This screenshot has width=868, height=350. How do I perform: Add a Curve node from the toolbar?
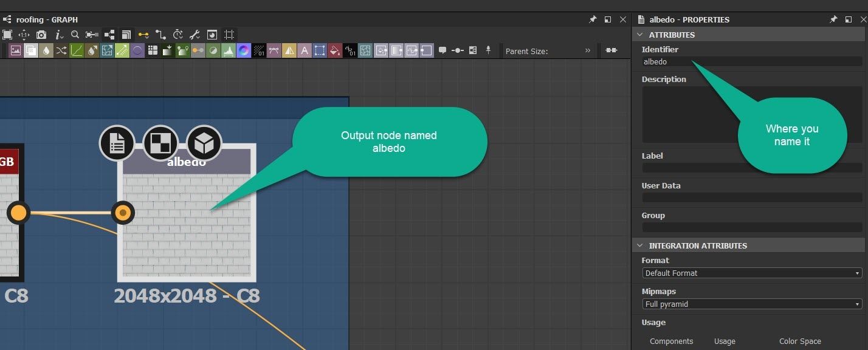(77, 51)
